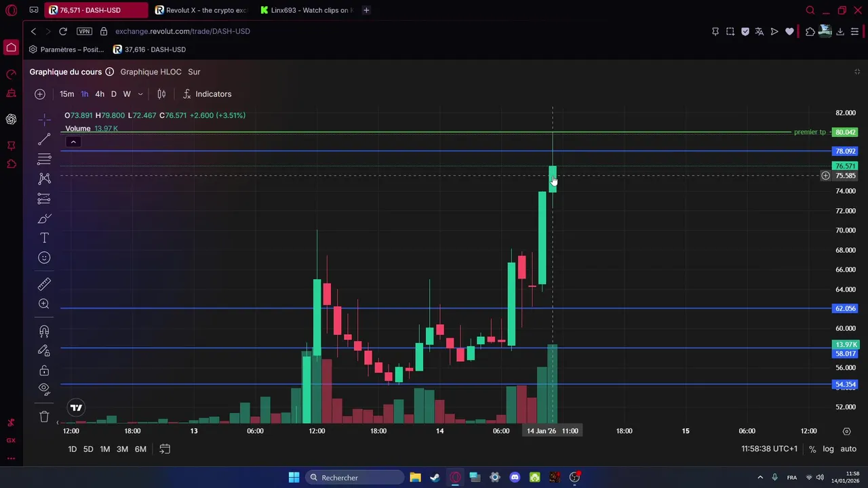This screenshot has width=868, height=488.
Task: Select the ruler measure tool
Action: (x=44, y=284)
